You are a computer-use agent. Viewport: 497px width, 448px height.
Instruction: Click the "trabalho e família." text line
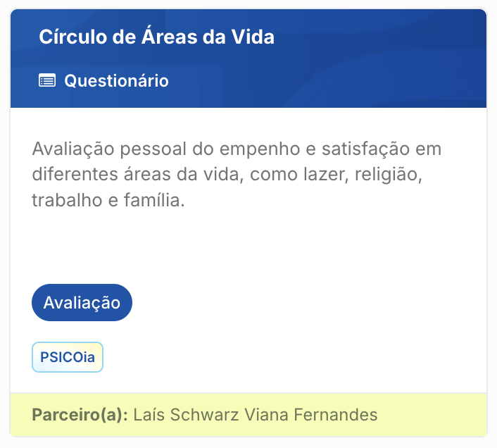108,201
